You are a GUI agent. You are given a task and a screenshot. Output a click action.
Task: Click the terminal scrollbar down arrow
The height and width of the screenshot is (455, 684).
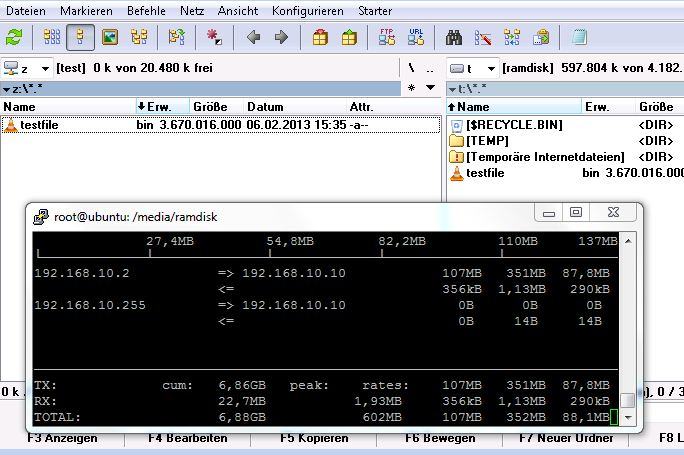pyautogui.click(x=628, y=417)
